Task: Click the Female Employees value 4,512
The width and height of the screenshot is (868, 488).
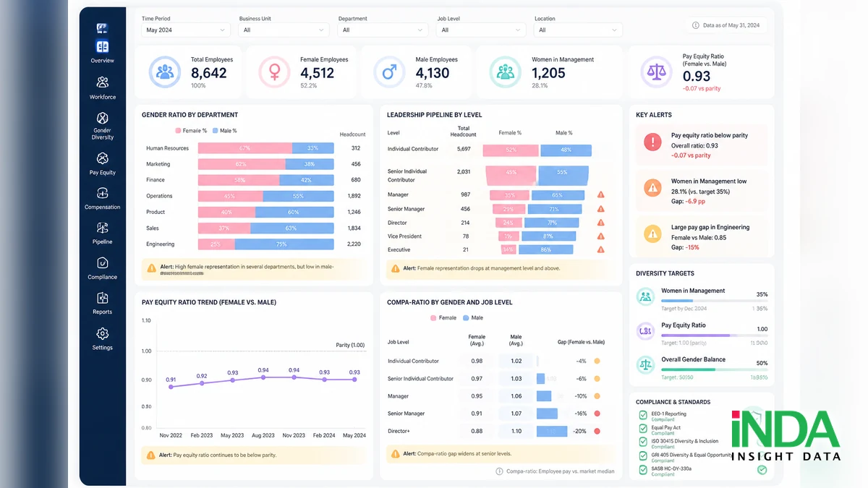Action: [x=317, y=73]
